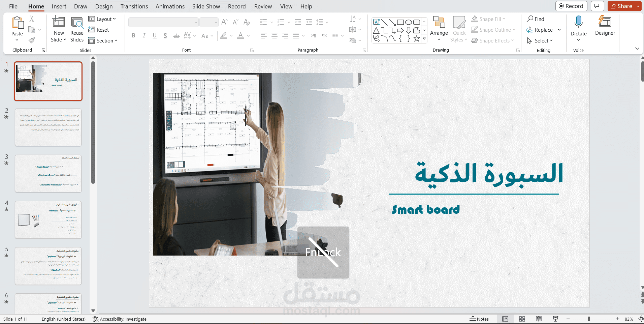Apply strikethrough to text
This screenshot has width=644, height=324.
click(176, 35)
